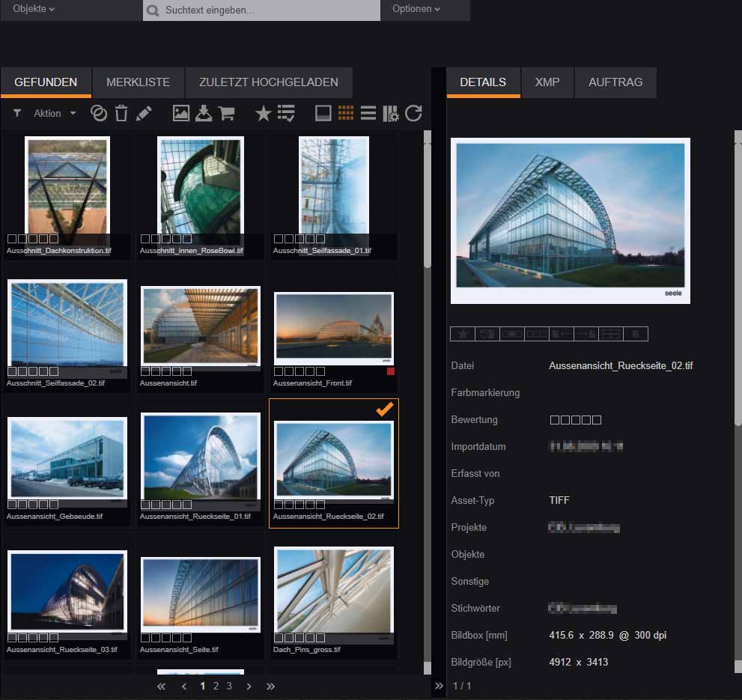The height and width of the screenshot is (700, 742).
Task: Switch to single large preview view icon
Action: coord(323,114)
